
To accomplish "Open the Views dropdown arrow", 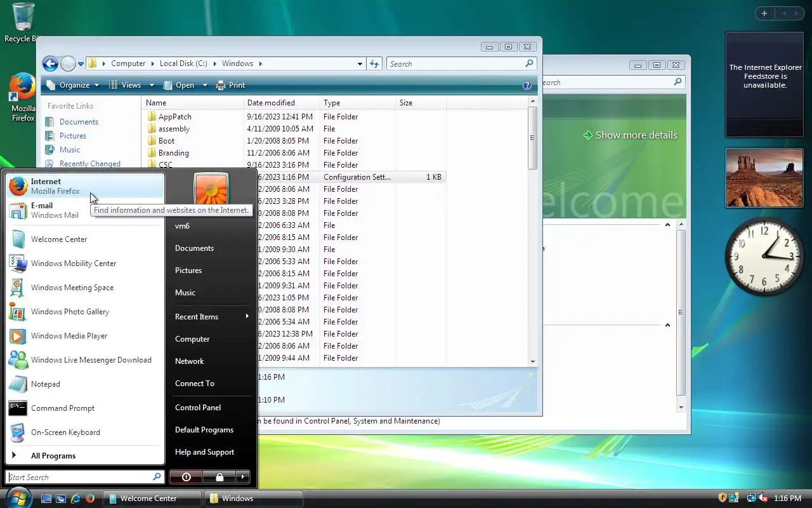I will click(152, 85).
